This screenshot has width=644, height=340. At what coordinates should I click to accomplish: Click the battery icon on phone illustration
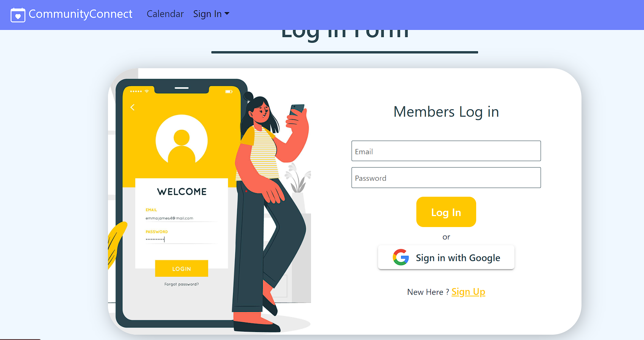click(x=228, y=91)
